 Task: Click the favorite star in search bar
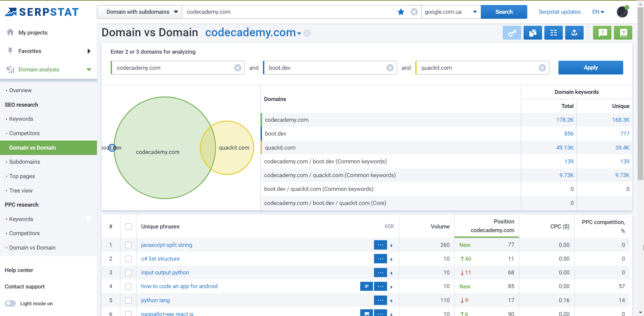click(401, 12)
